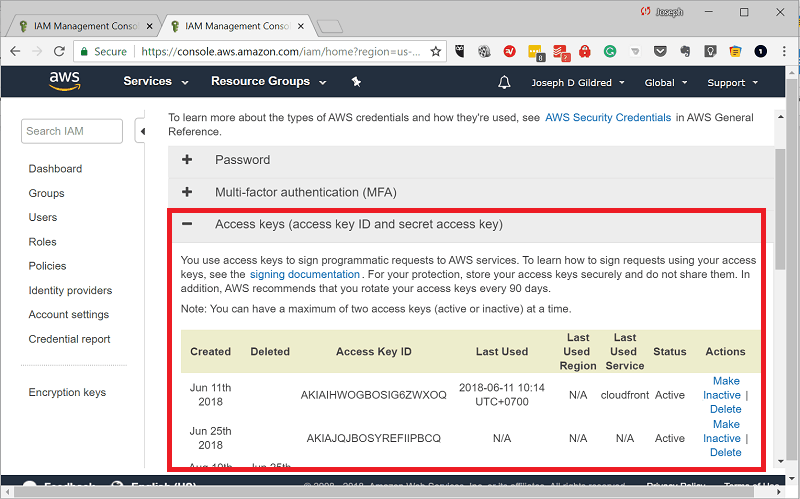The width and height of the screenshot is (800, 499).
Task: Close the first IAM Management Console tab
Action: 149,26
